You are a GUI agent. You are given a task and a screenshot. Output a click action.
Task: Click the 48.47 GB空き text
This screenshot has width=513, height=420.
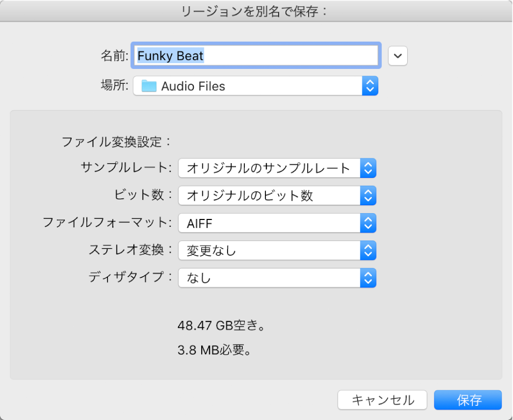(x=221, y=326)
